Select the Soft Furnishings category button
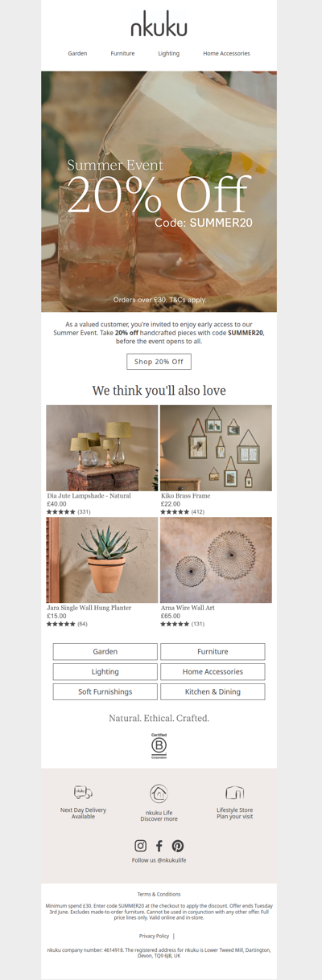 [x=105, y=691]
